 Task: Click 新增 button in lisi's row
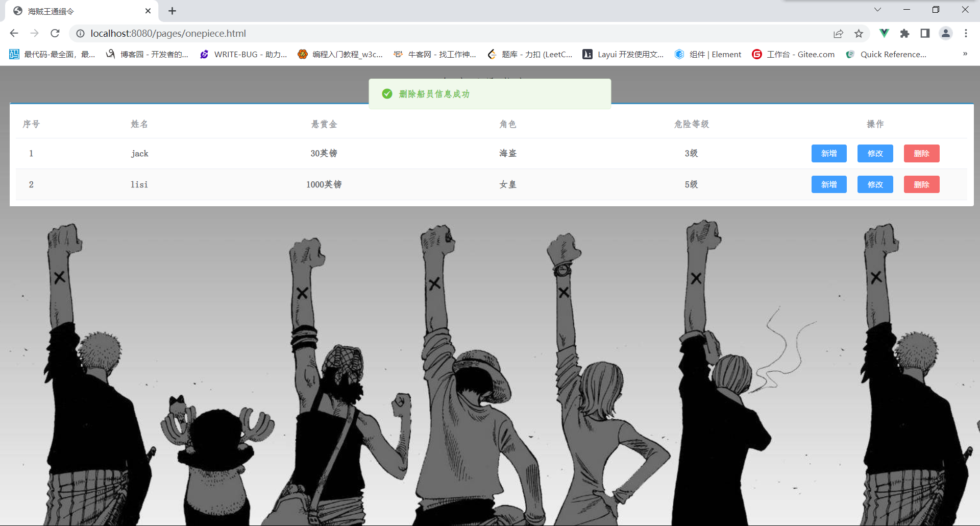click(829, 184)
